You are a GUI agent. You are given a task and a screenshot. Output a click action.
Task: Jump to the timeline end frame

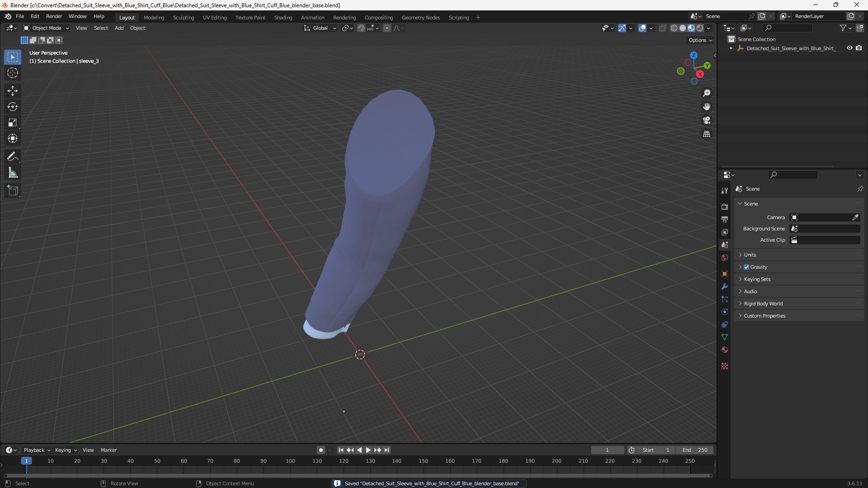pyautogui.click(x=387, y=450)
